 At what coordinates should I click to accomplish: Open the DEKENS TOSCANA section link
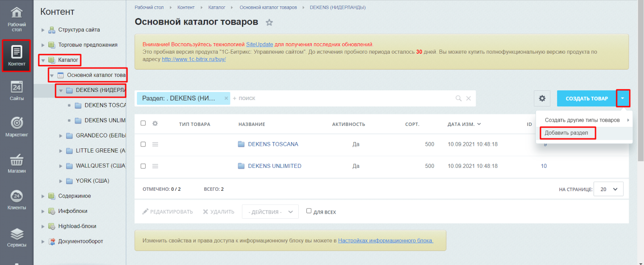[x=273, y=144]
